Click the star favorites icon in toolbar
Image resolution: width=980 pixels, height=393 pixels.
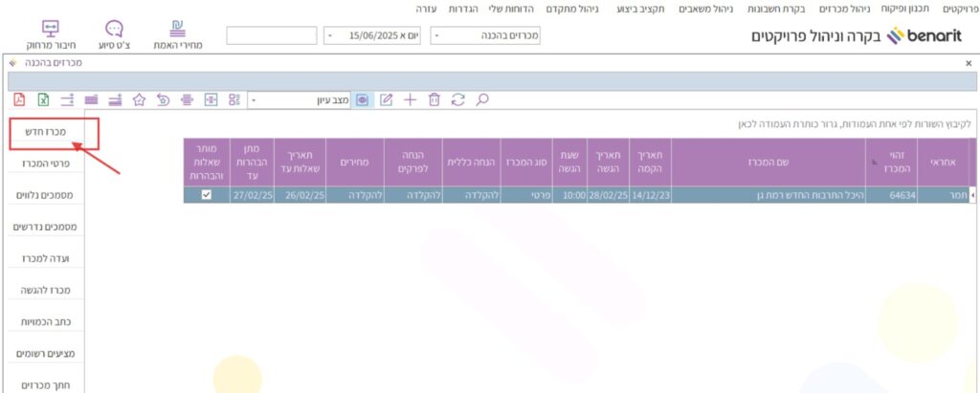(x=139, y=99)
